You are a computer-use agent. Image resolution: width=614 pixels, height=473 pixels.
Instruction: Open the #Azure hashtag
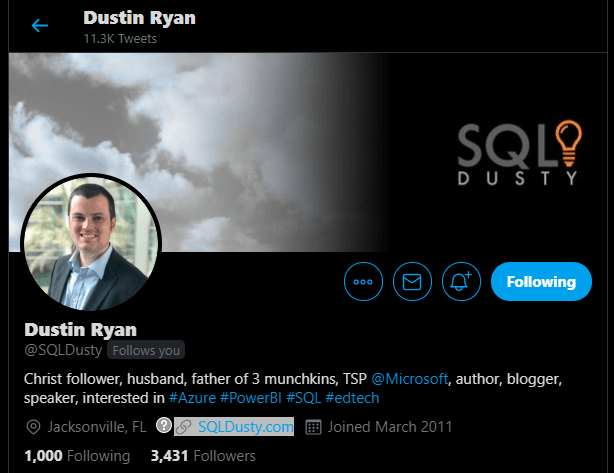pyautogui.click(x=192, y=398)
